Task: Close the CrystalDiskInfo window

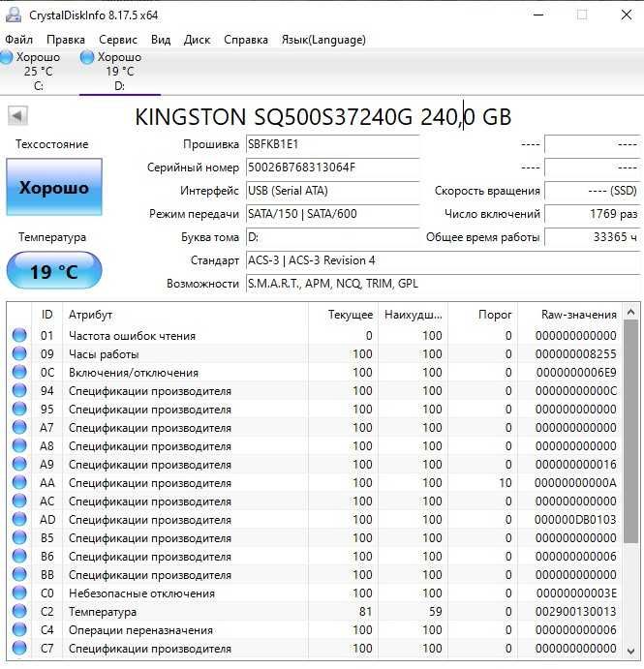Action: point(626,15)
